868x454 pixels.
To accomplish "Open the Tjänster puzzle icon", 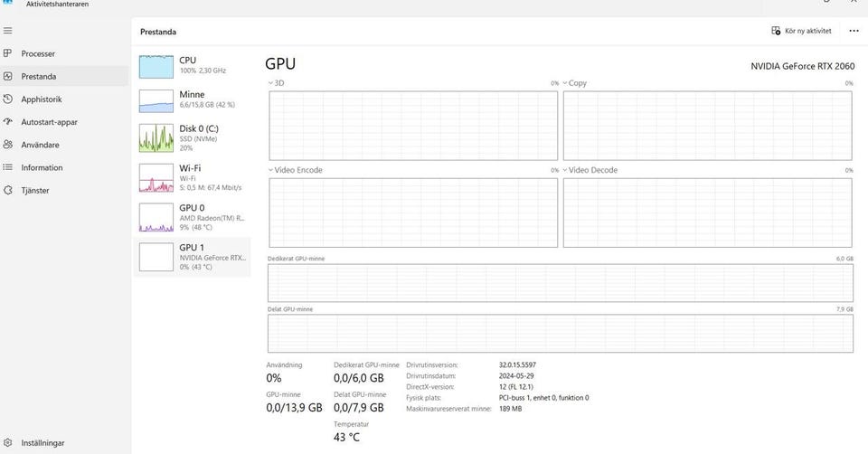I will click(x=8, y=190).
